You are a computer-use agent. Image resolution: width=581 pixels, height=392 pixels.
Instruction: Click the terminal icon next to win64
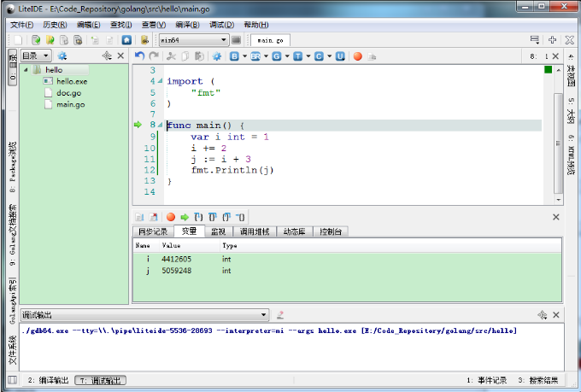[236, 39]
